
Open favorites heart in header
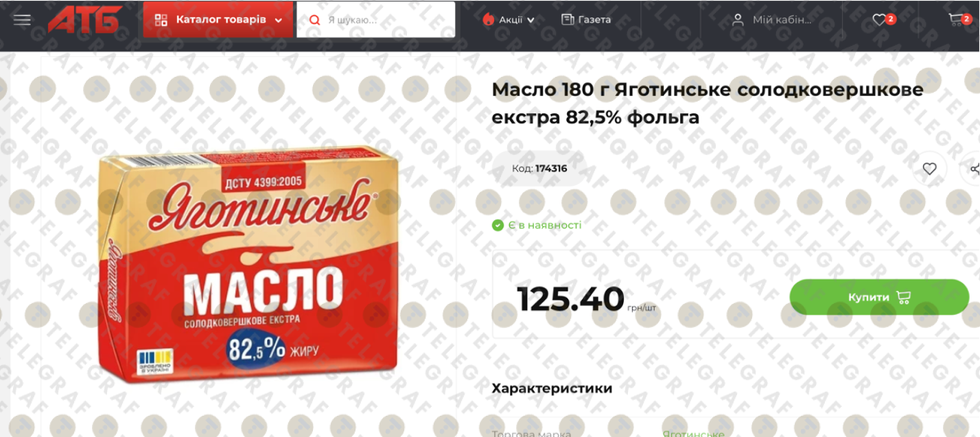pyautogui.click(x=879, y=20)
